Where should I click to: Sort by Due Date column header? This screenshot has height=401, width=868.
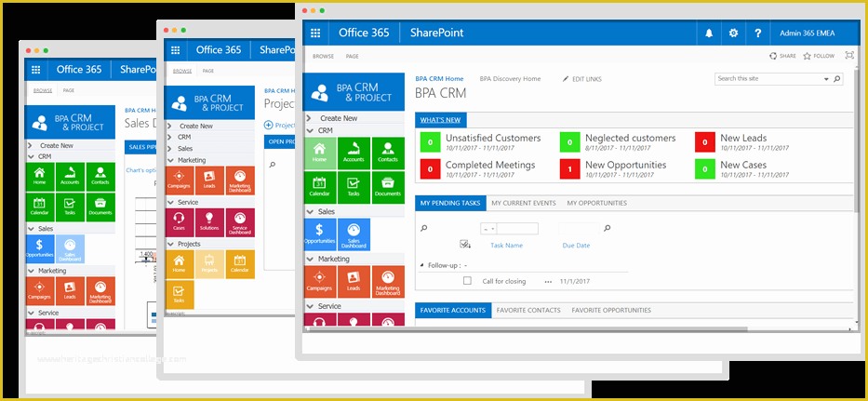tap(576, 246)
